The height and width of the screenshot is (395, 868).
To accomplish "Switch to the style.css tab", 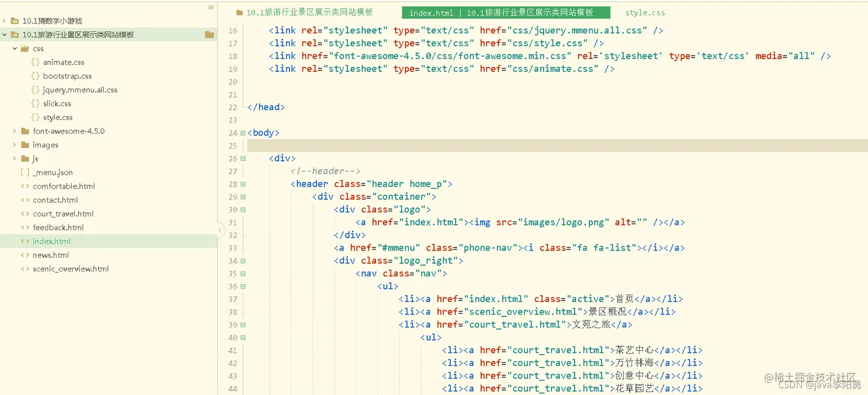I will [645, 13].
